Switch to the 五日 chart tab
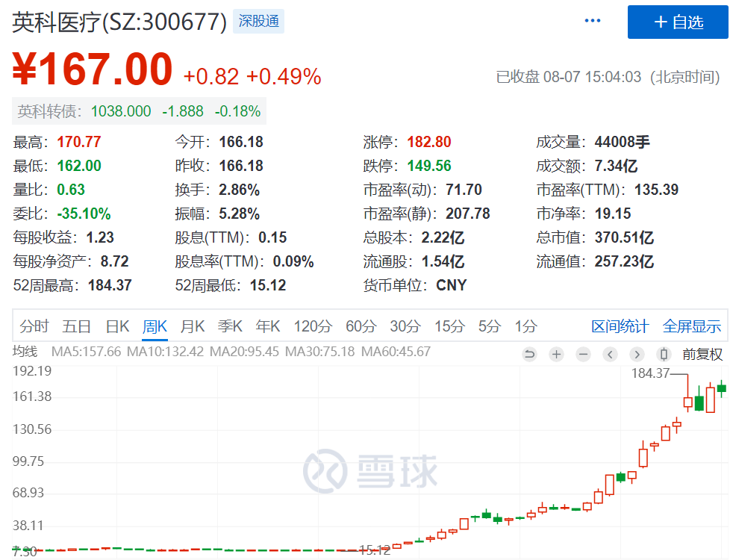The image size is (733, 560). point(77,326)
